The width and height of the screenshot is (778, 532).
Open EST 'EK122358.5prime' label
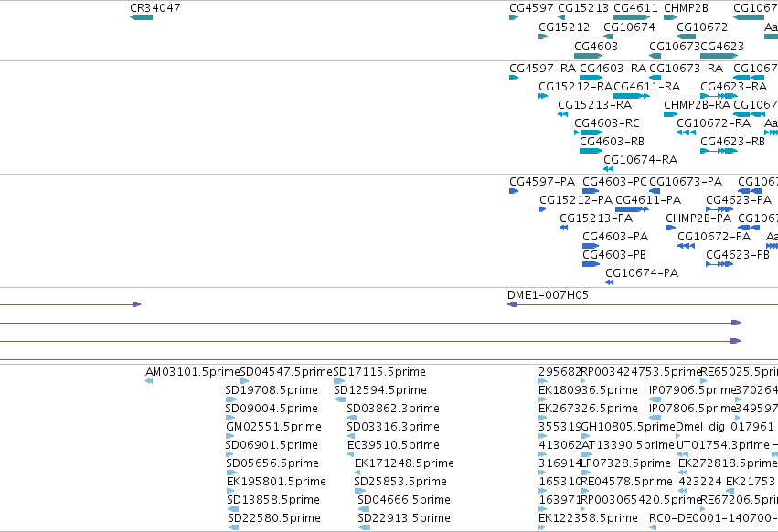588,518
